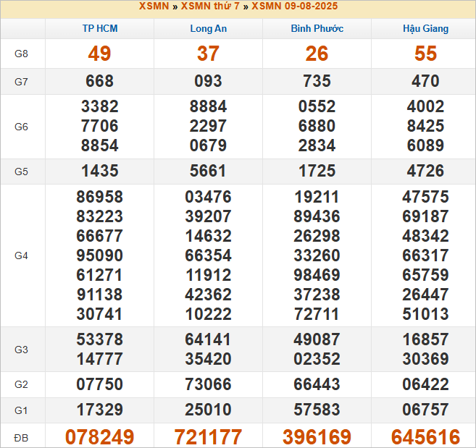Image resolution: width=476 pixels, height=448 pixels.
Task: Click the ĐB row label
Action: 22,437
